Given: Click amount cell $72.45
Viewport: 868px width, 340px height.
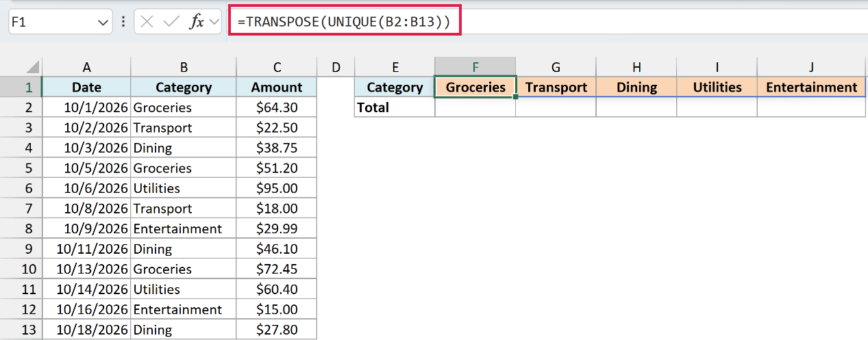Looking at the screenshot, I should [x=277, y=269].
